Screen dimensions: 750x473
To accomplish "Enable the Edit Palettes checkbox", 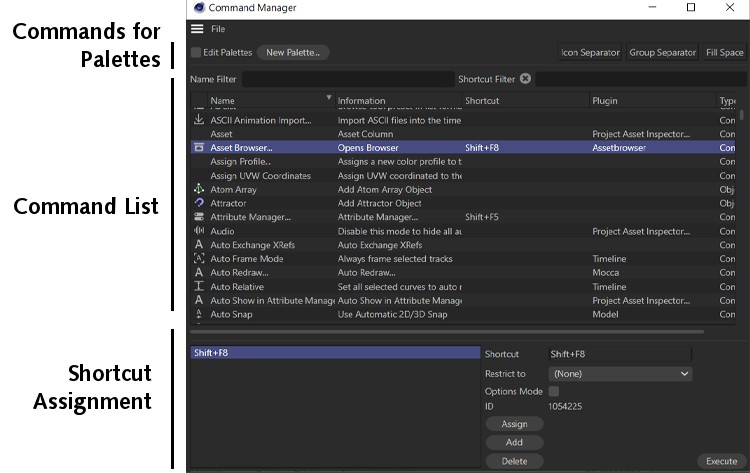I will [196, 52].
